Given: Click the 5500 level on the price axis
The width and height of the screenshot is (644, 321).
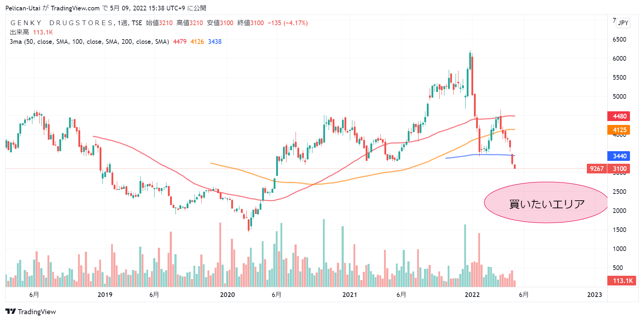Looking at the screenshot, I should 619,78.
